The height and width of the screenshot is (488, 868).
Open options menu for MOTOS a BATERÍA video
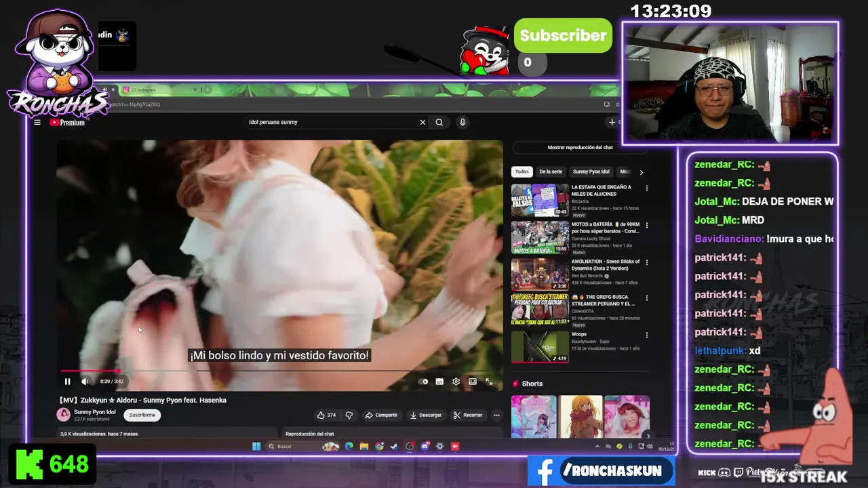(x=646, y=225)
